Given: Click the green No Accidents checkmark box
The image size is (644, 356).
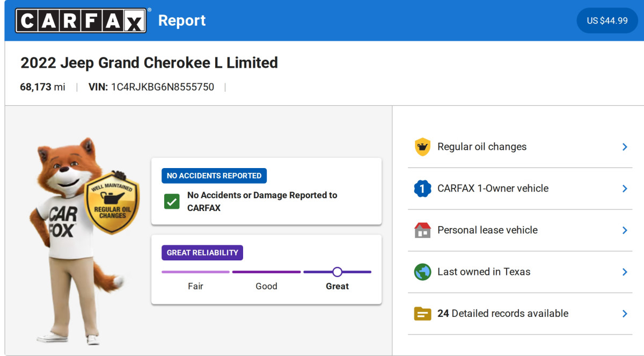Looking at the screenshot, I should 172,202.
